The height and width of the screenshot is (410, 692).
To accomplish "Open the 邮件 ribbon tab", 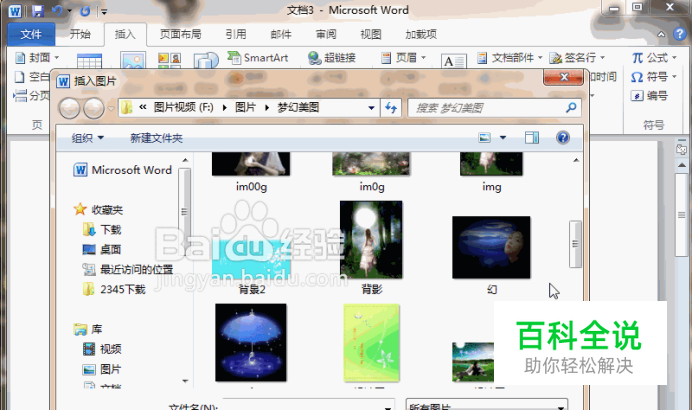I will coord(281,34).
